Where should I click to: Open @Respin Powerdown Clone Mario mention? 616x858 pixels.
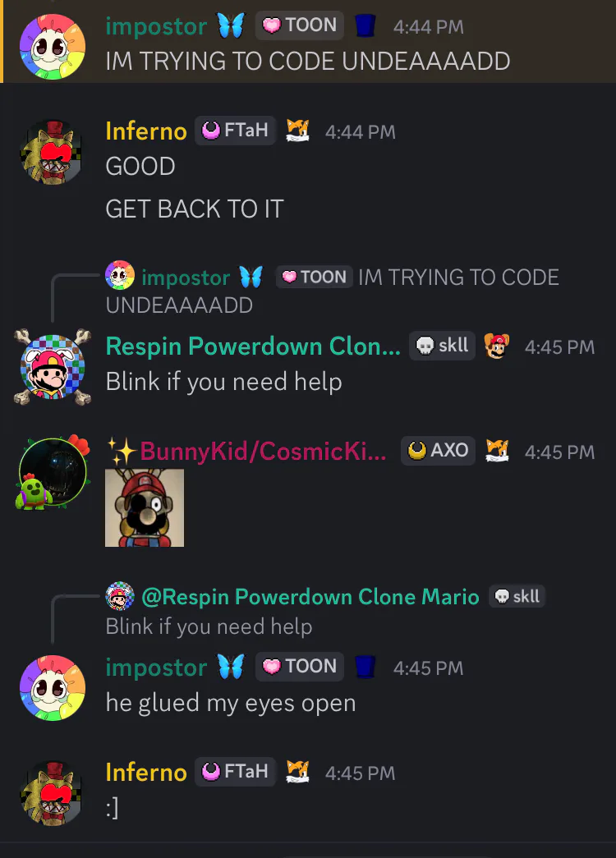point(310,596)
